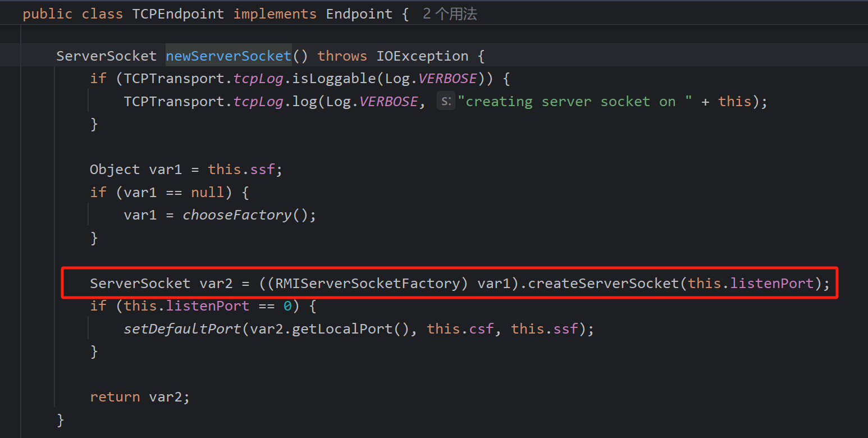This screenshot has height=438, width=868.
Task: Select the newServerSocket method name
Action: (x=229, y=56)
